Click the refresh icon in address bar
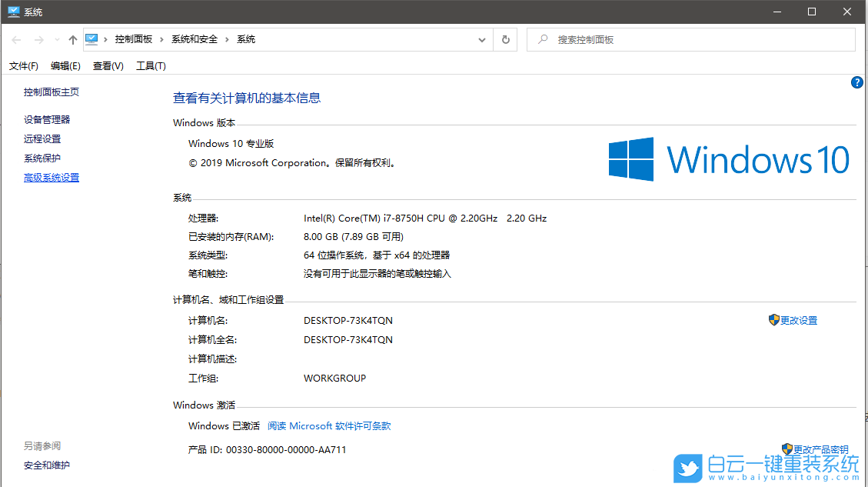Image resolution: width=868 pixels, height=487 pixels. coord(505,39)
